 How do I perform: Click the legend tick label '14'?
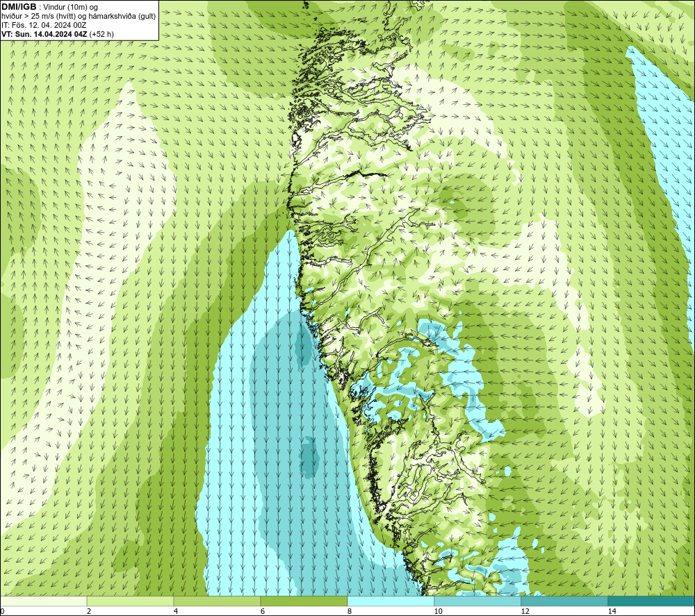pyautogui.click(x=612, y=612)
